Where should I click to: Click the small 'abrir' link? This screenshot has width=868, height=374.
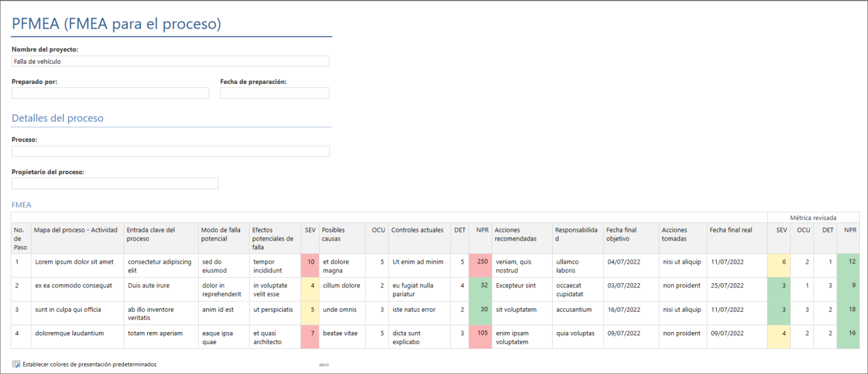[x=324, y=365]
